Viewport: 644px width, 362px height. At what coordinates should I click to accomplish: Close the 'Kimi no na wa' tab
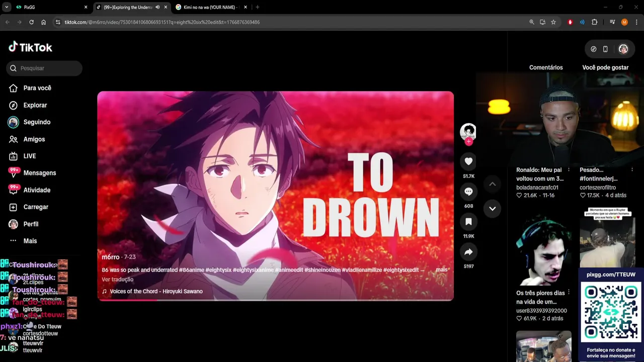tap(246, 7)
